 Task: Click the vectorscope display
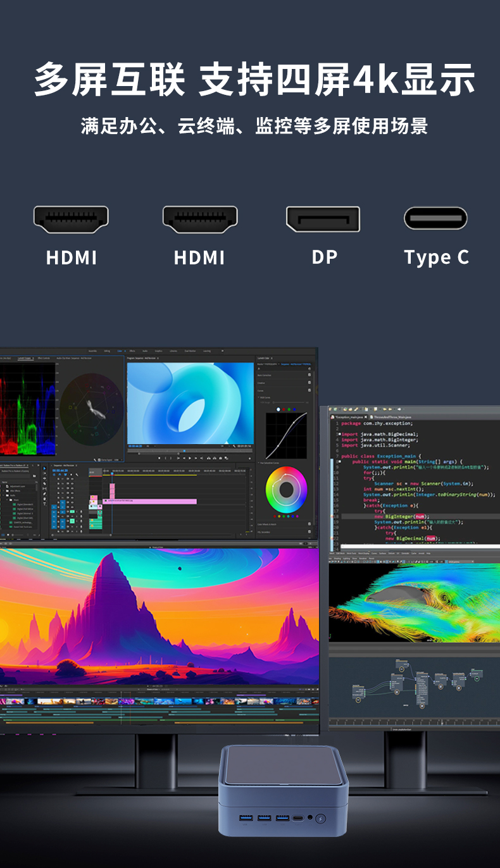coord(91,410)
